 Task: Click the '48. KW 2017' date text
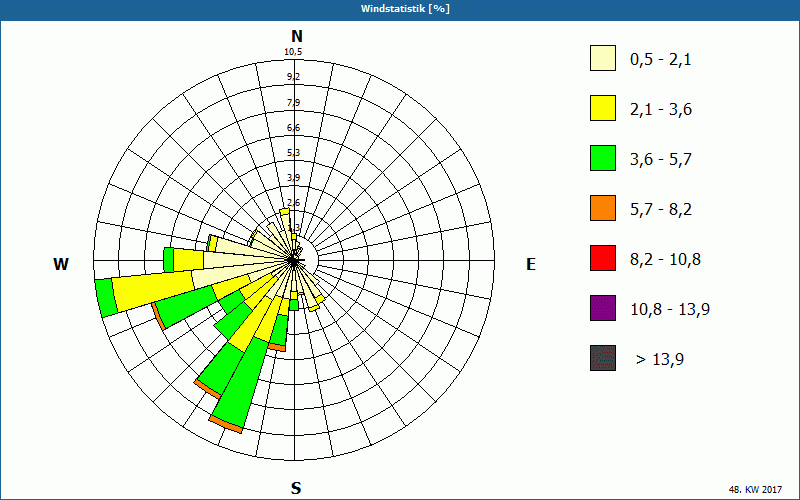coord(755,490)
